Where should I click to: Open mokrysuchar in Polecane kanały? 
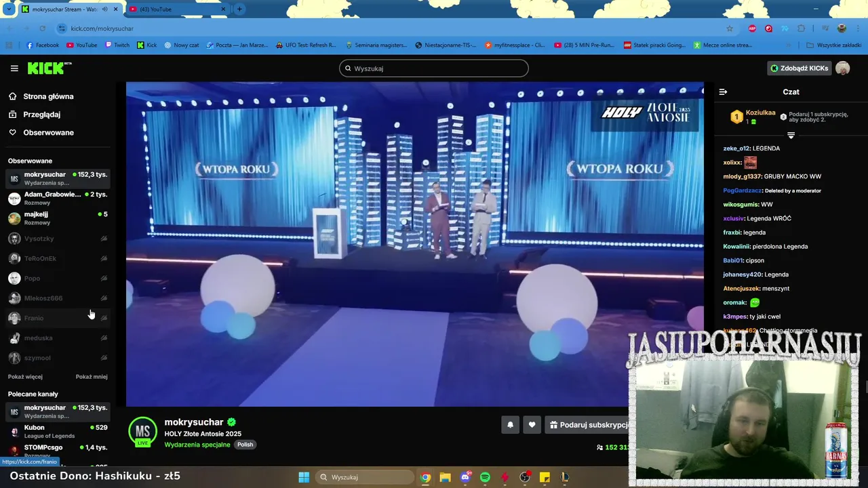58,411
